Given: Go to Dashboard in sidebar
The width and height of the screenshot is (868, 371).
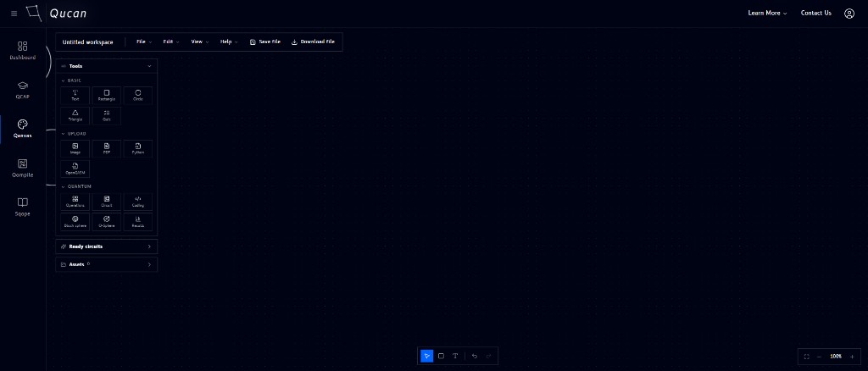Looking at the screenshot, I should (x=23, y=50).
